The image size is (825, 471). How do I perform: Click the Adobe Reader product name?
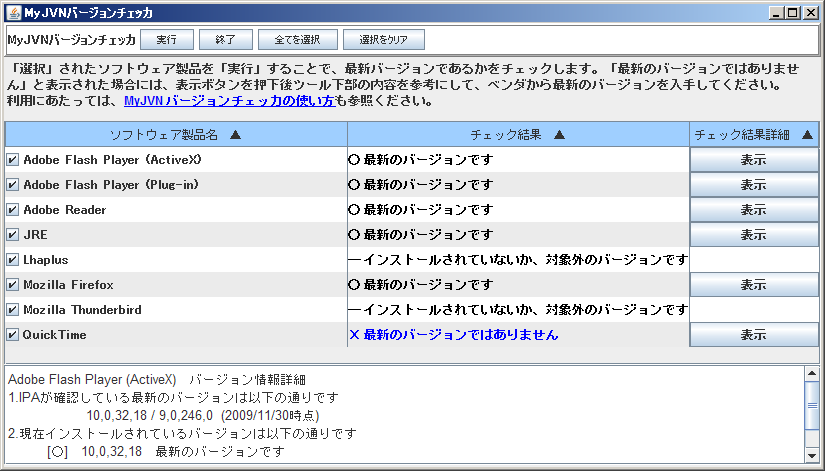(x=65, y=209)
